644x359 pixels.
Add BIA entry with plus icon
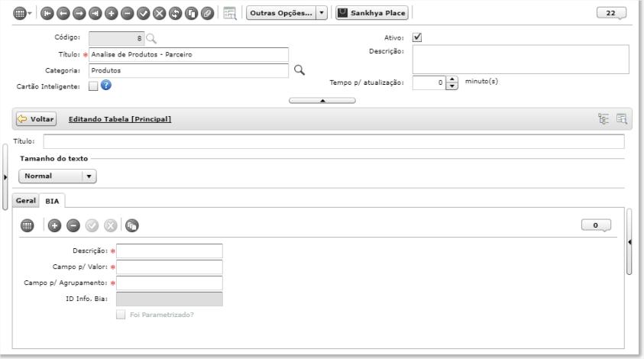[x=55, y=225]
